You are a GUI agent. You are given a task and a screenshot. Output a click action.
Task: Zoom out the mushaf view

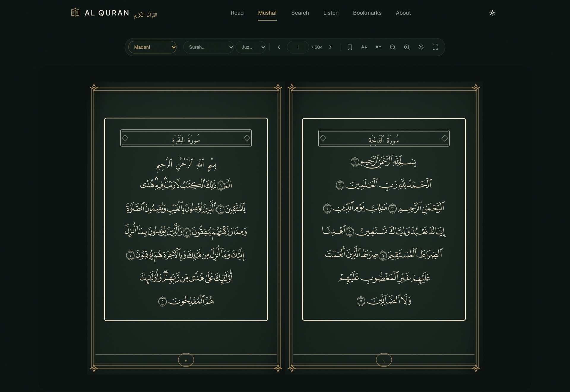point(392,47)
